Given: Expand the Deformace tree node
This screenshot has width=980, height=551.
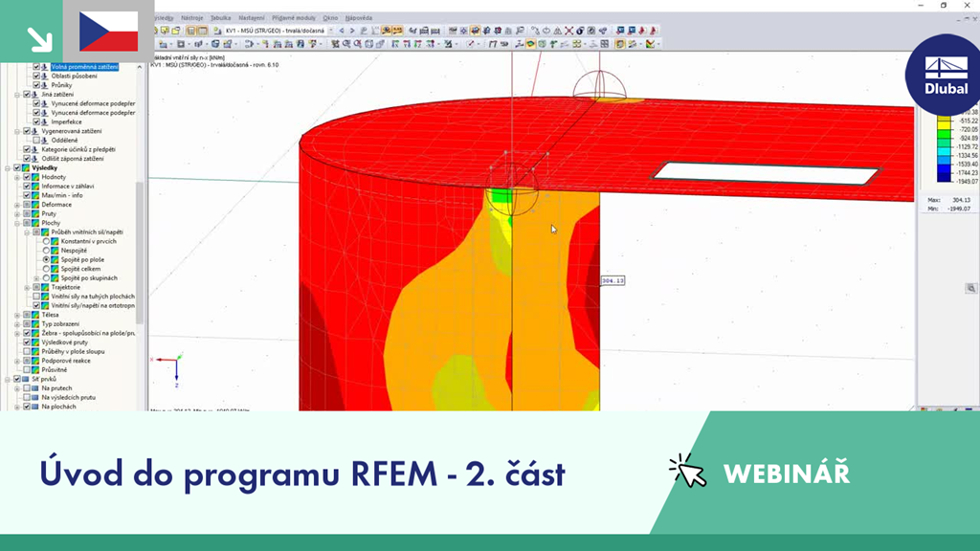Looking at the screenshot, I should tap(17, 205).
